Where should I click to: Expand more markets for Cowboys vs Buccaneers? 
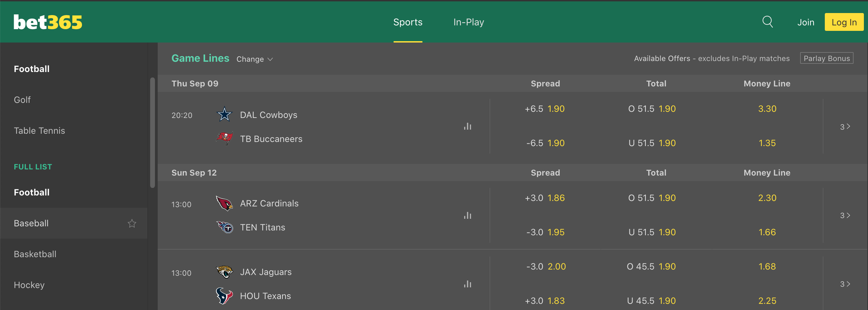point(845,127)
